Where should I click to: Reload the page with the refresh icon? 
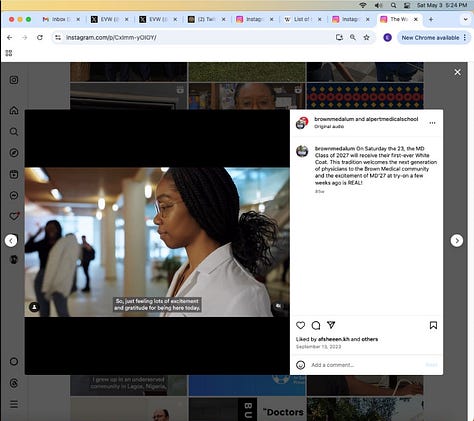40,38
